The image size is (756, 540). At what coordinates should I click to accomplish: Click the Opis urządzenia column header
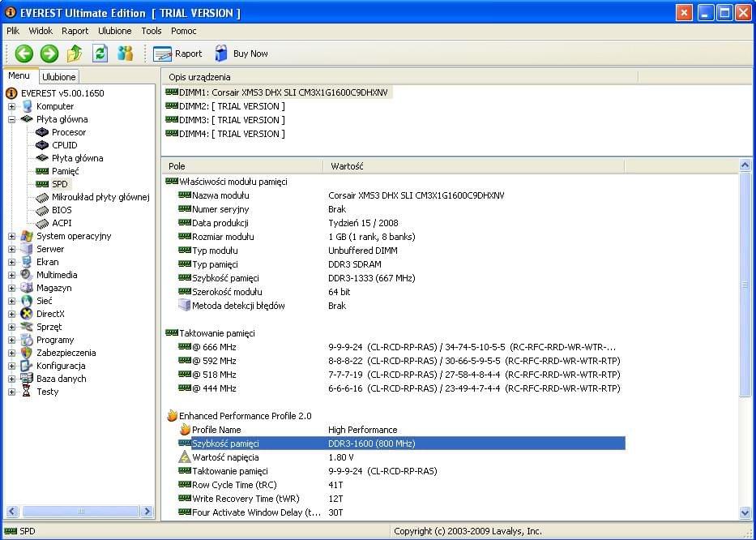pos(399,77)
